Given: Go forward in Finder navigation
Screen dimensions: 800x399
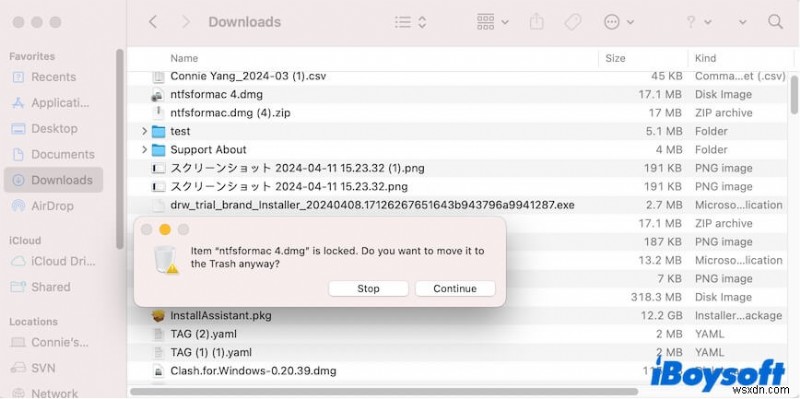Looking at the screenshot, I should [186, 22].
